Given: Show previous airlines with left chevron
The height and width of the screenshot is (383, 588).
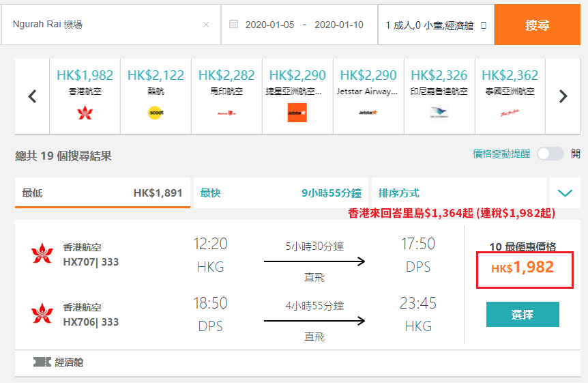Looking at the screenshot, I should [33, 96].
